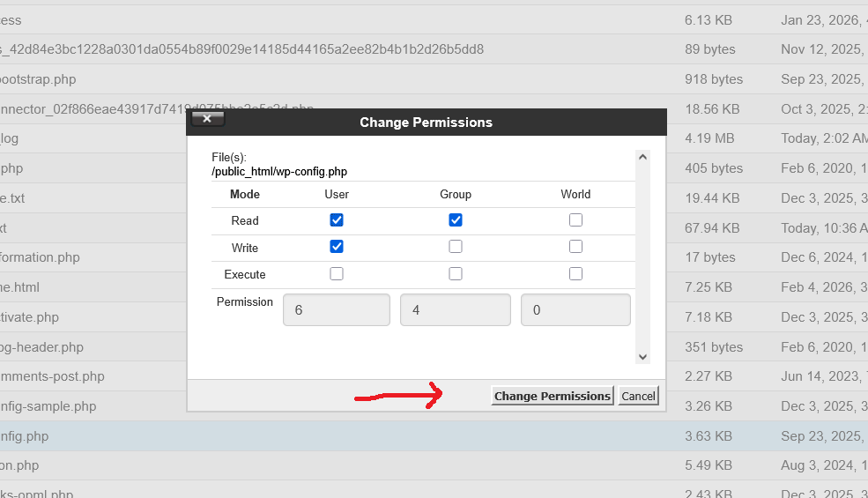Enable World Write permission checkbox
Image resolution: width=868 pixels, height=498 pixels.
click(x=575, y=247)
